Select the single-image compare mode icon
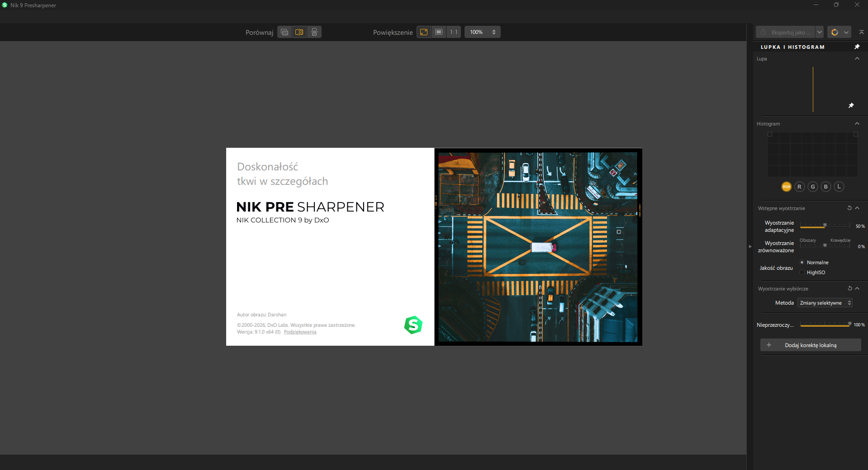Viewport: 868px width, 470px height. 285,32
